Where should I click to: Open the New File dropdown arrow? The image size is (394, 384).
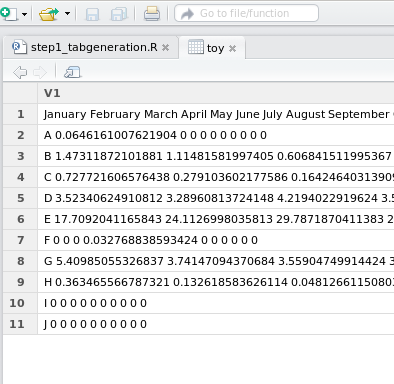tap(24, 14)
